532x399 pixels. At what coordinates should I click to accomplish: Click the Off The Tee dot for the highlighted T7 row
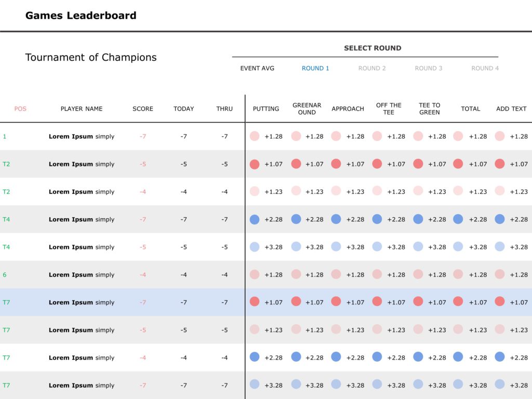[x=377, y=302]
